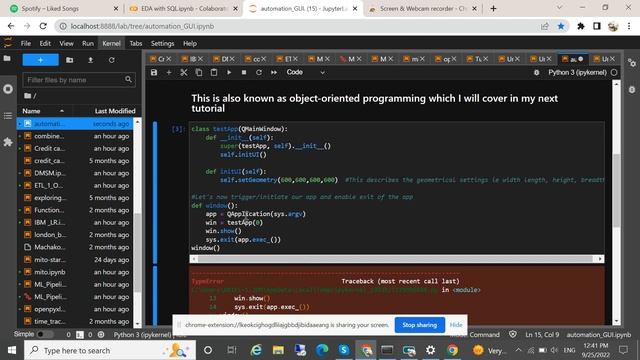The height and width of the screenshot is (360, 640).
Task: Restart kernel and run all cells icon
Action: 274,72
